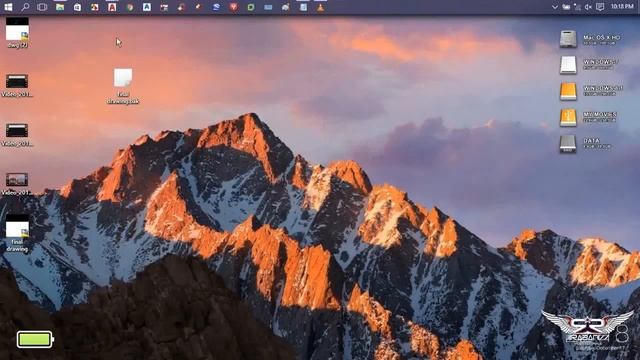Launch the blue A taskbar application

[147, 7]
